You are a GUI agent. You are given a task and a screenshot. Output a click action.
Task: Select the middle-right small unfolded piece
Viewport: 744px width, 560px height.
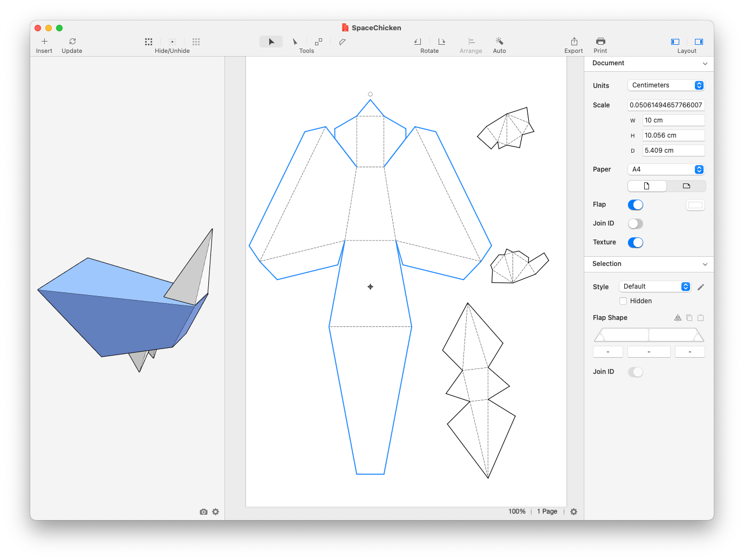point(519,267)
